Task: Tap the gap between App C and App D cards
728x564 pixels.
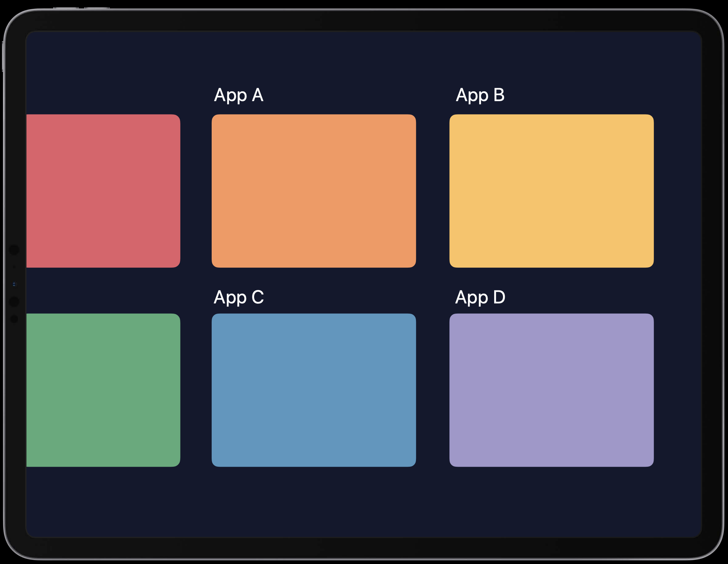Action: pos(432,390)
